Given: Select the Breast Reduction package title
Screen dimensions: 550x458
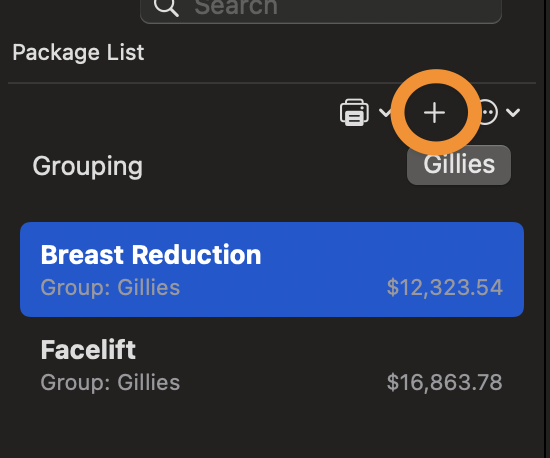Looking at the screenshot, I should [x=151, y=255].
